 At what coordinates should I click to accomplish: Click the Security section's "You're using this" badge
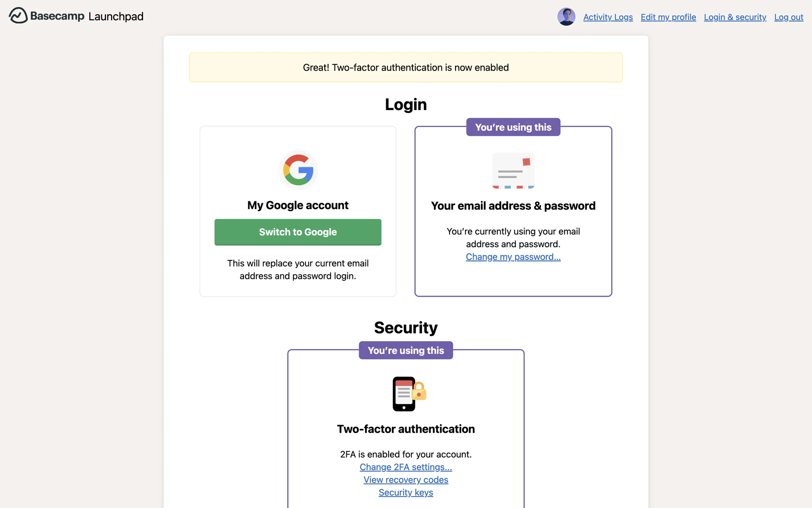pyautogui.click(x=406, y=351)
